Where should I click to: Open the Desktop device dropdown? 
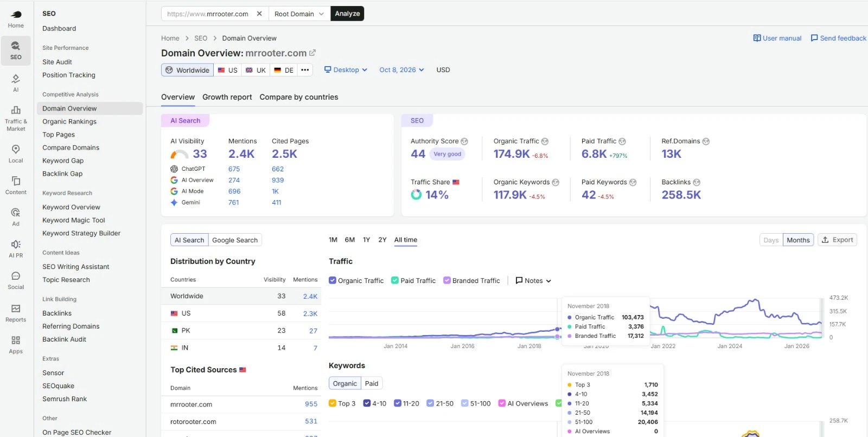coord(346,70)
